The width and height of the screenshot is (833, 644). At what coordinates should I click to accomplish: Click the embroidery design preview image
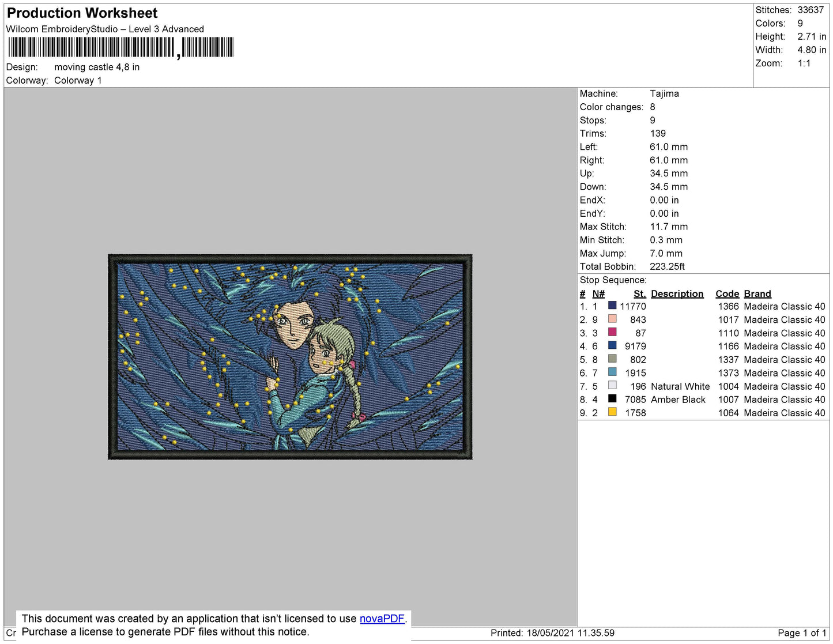290,357
